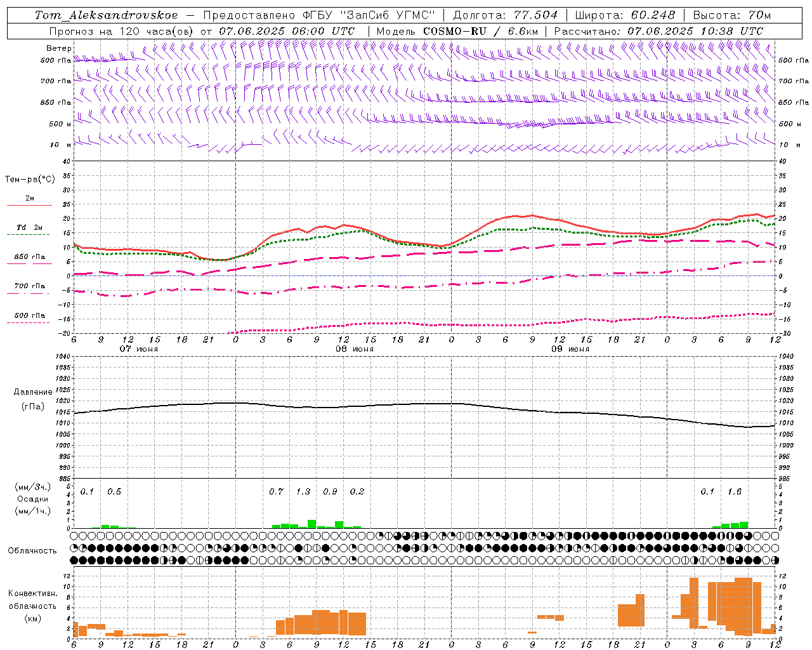Click the model resolution 6.6км

tap(523, 31)
